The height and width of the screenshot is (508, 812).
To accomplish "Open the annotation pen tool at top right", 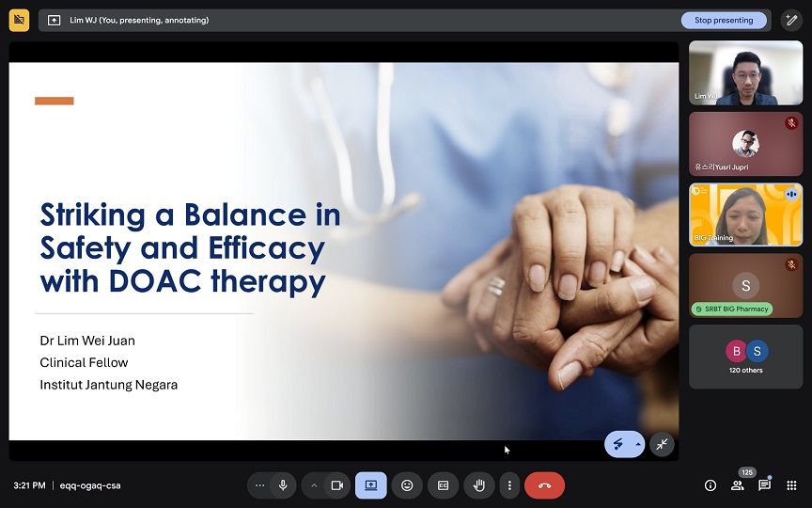I will click(791, 20).
